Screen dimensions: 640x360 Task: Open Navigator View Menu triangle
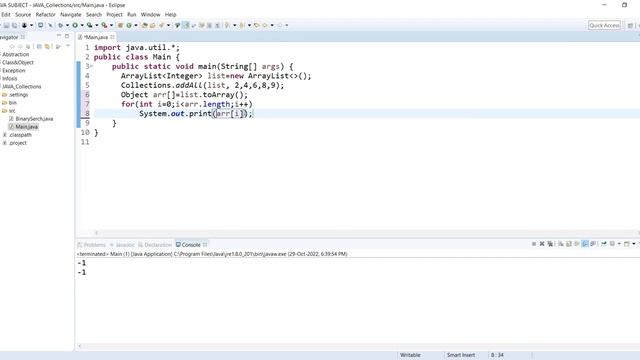coord(68,46)
